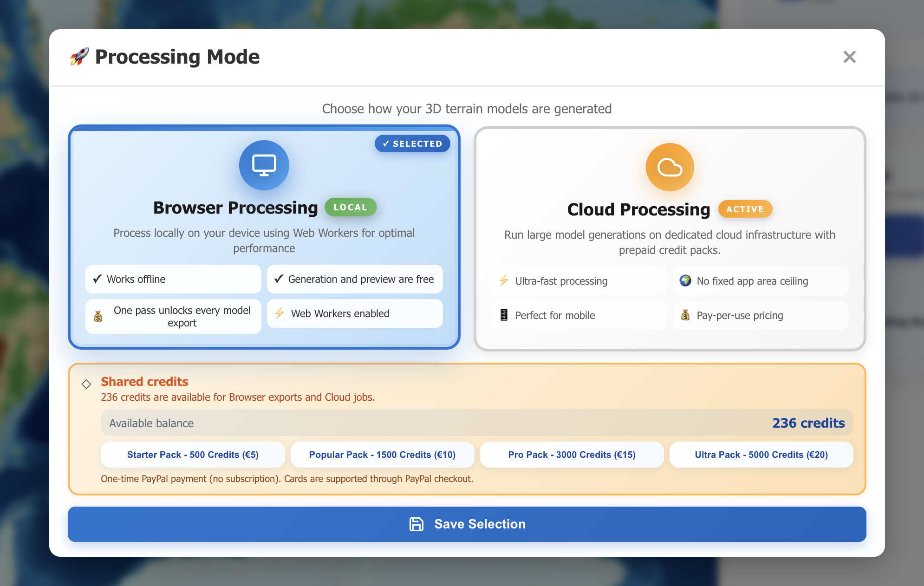Screen dimensions: 924x586
Task: Click the money bag icon beside Pay-per-use pricing
Action: point(685,315)
